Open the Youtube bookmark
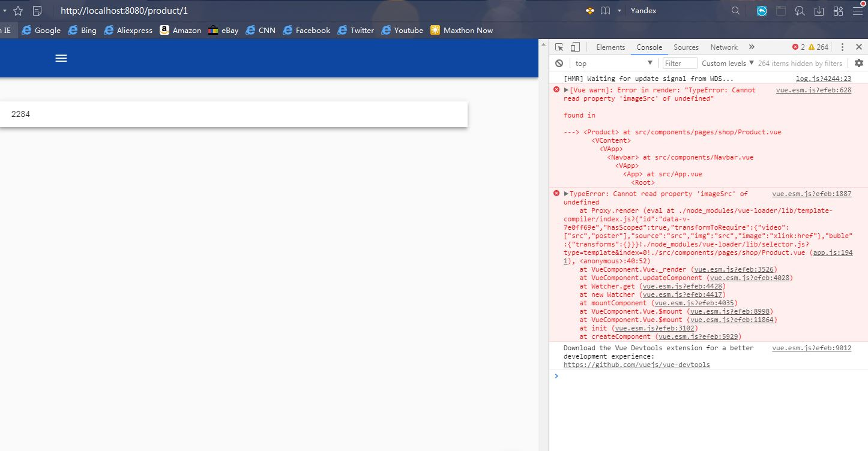 point(402,30)
